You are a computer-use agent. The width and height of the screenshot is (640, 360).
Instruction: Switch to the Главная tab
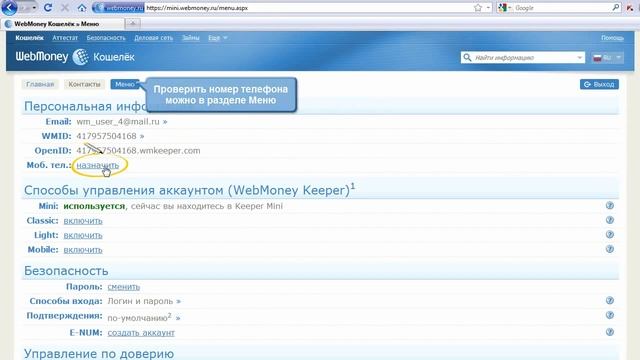pos(40,84)
